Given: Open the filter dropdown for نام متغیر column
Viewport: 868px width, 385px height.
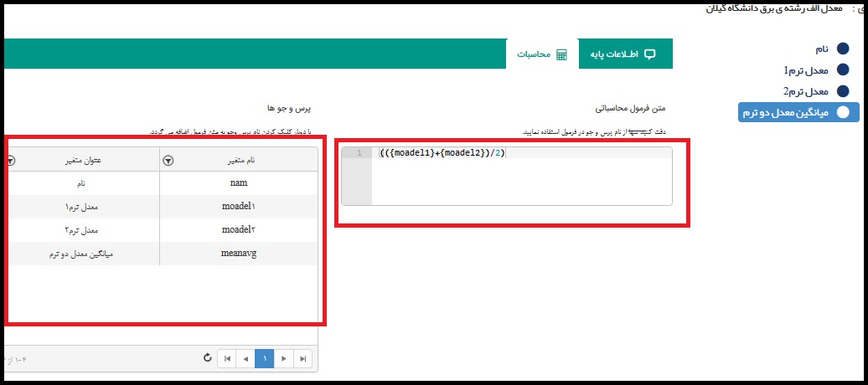Looking at the screenshot, I should point(168,160).
